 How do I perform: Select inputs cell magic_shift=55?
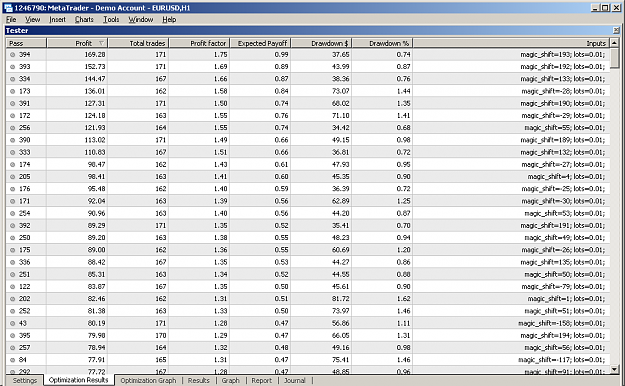coord(564,128)
